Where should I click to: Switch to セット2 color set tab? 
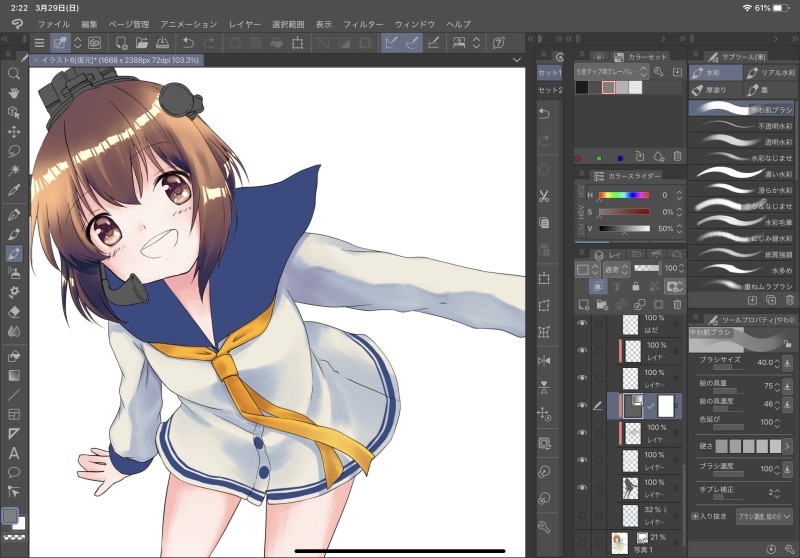(549, 90)
